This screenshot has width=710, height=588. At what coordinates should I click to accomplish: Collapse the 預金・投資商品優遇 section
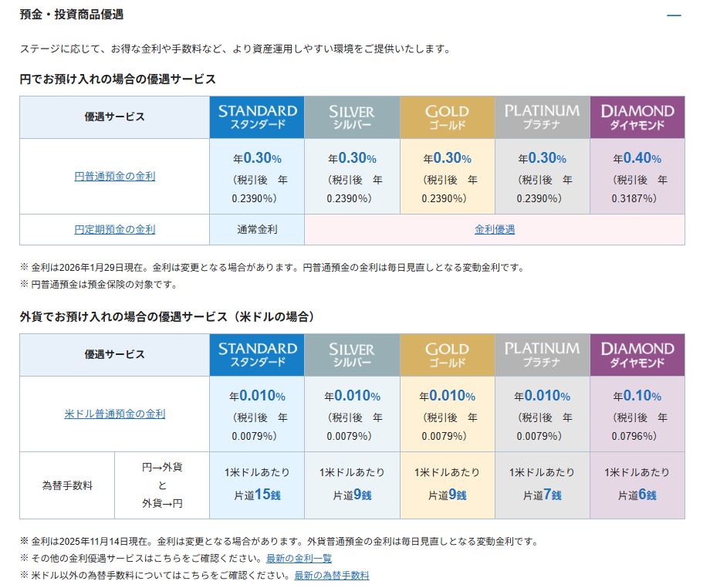coord(674,15)
